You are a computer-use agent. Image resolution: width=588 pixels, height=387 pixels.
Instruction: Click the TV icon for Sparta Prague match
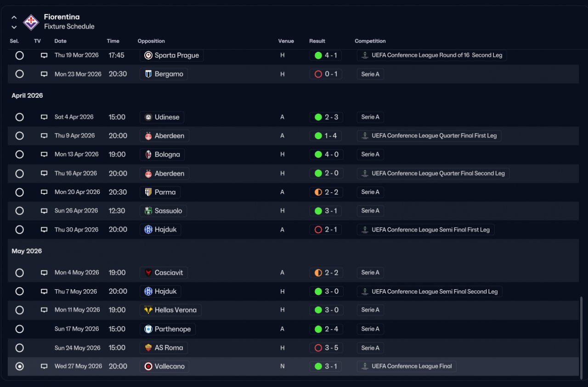click(x=44, y=55)
